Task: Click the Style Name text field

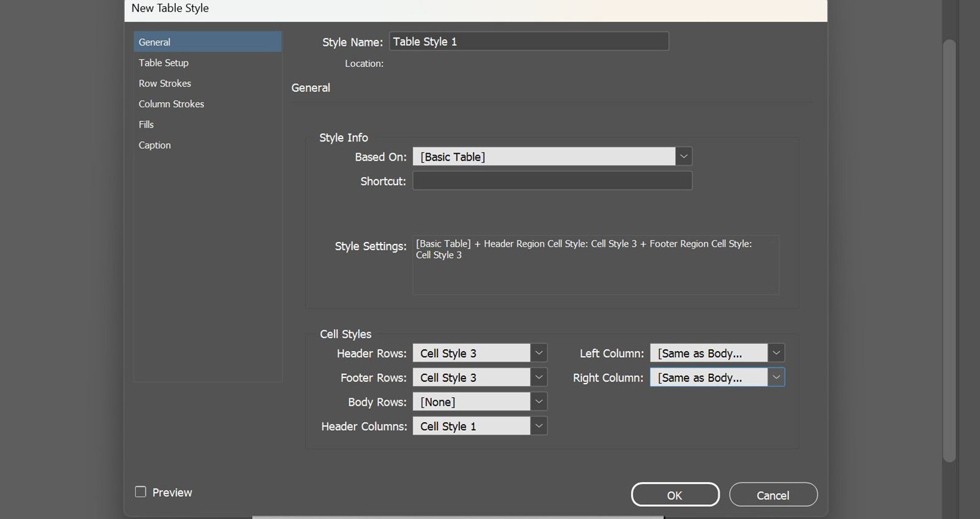Action: (x=529, y=41)
